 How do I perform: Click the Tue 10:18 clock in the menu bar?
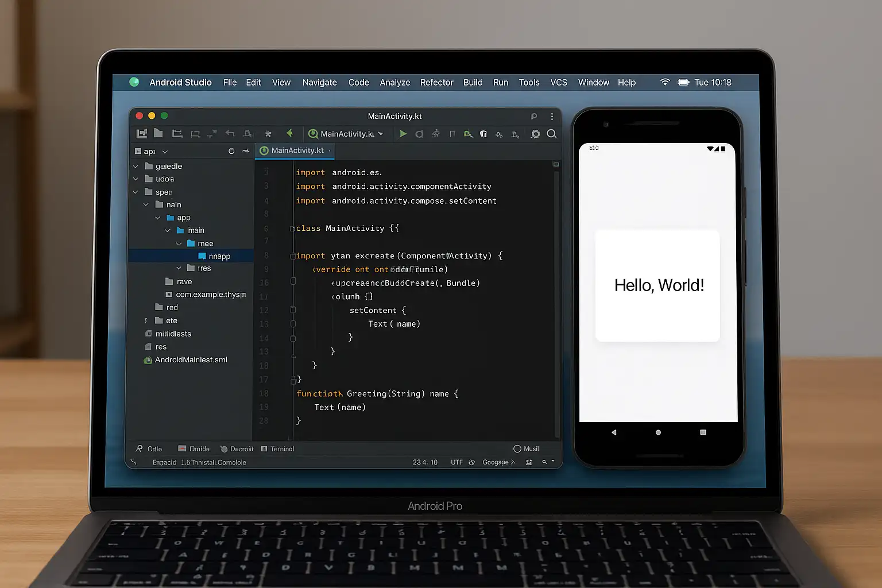tap(713, 82)
